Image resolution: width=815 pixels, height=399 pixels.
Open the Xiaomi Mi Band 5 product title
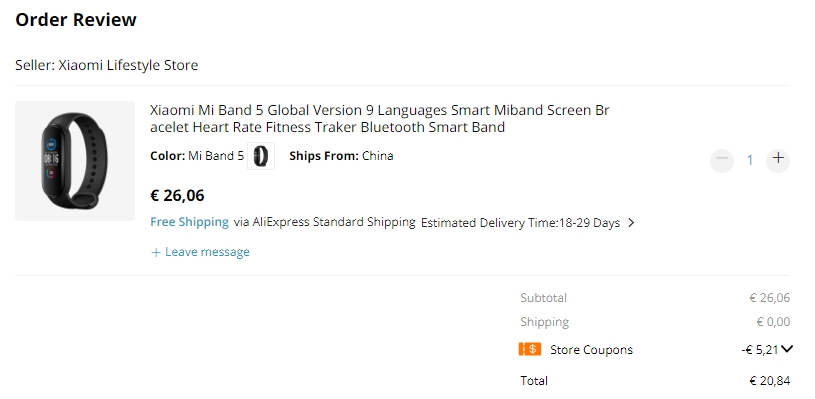[379, 118]
